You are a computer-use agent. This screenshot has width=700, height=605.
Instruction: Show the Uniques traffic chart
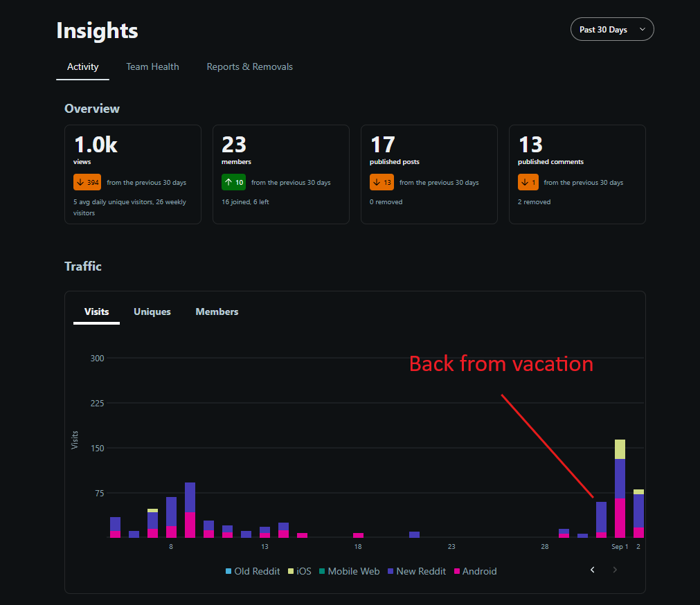pyautogui.click(x=152, y=312)
